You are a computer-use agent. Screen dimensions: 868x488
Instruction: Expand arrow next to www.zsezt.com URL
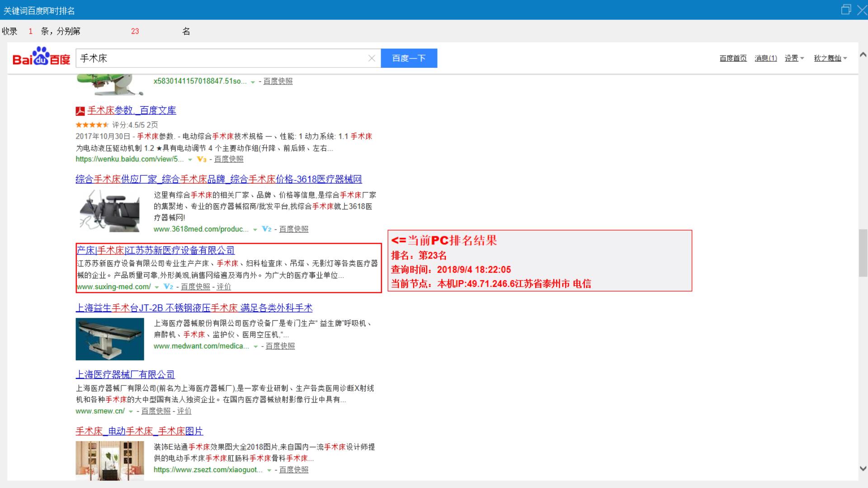coord(269,470)
